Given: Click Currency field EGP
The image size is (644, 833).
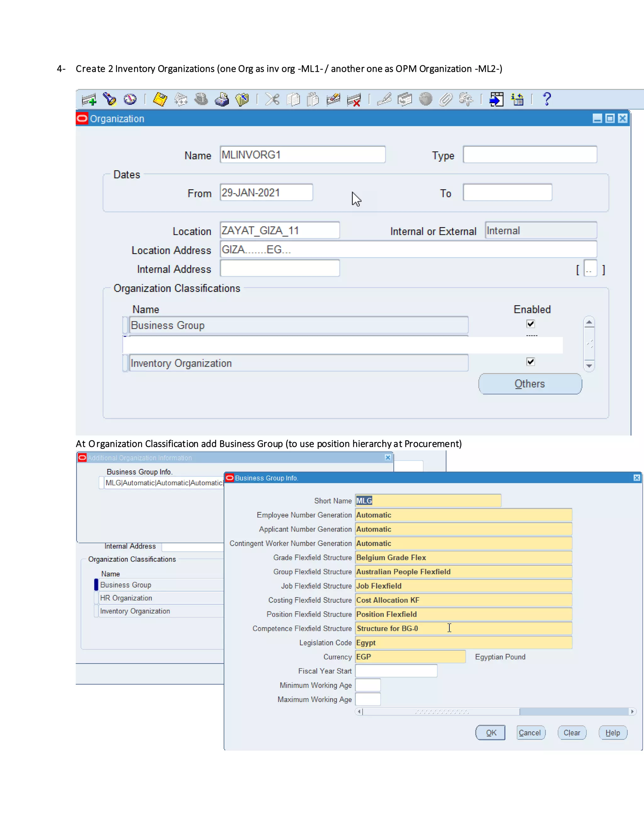Looking at the screenshot, I should point(410,657).
